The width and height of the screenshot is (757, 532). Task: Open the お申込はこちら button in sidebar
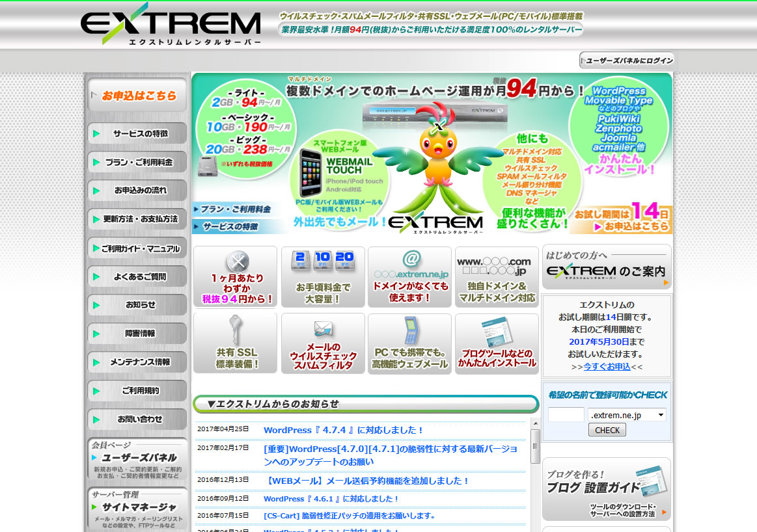(x=137, y=96)
